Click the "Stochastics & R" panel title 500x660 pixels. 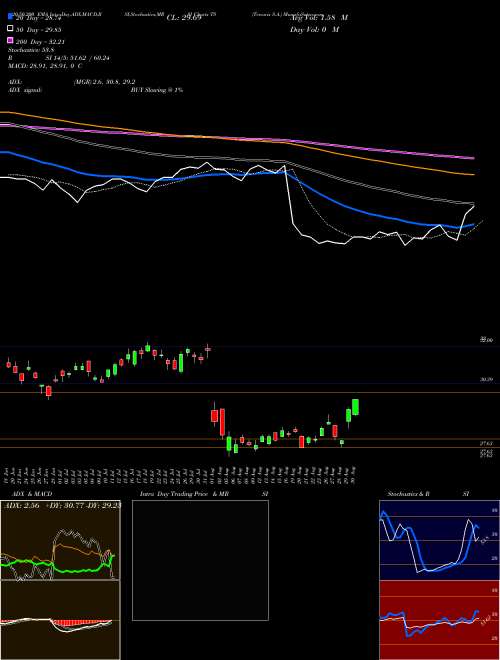(x=409, y=494)
